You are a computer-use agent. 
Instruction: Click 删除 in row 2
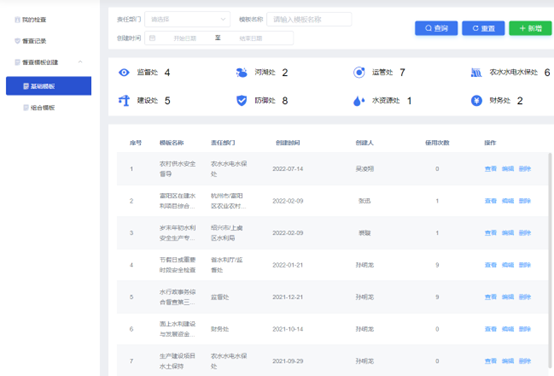[x=525, y=201]
